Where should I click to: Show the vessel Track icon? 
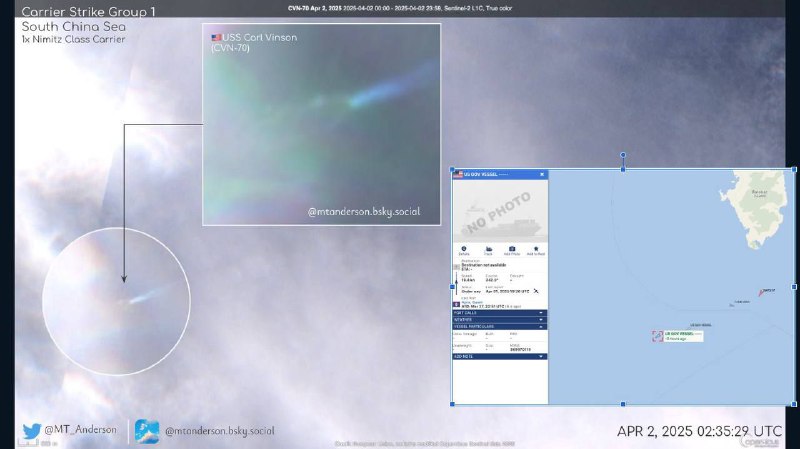coord(488,251)
